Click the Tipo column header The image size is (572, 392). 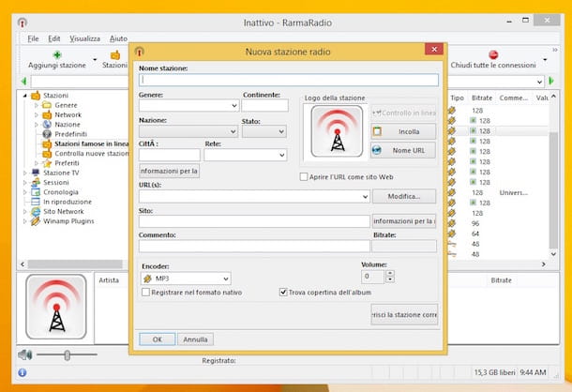[x=457, y=98]
